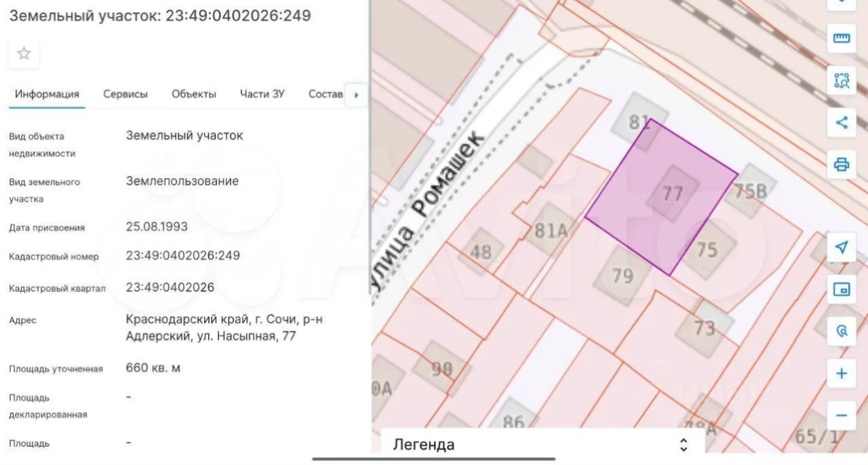Click building 75В on the map
Screen dimensions: 868x465
pyautogui.click(x=751, y=191)
